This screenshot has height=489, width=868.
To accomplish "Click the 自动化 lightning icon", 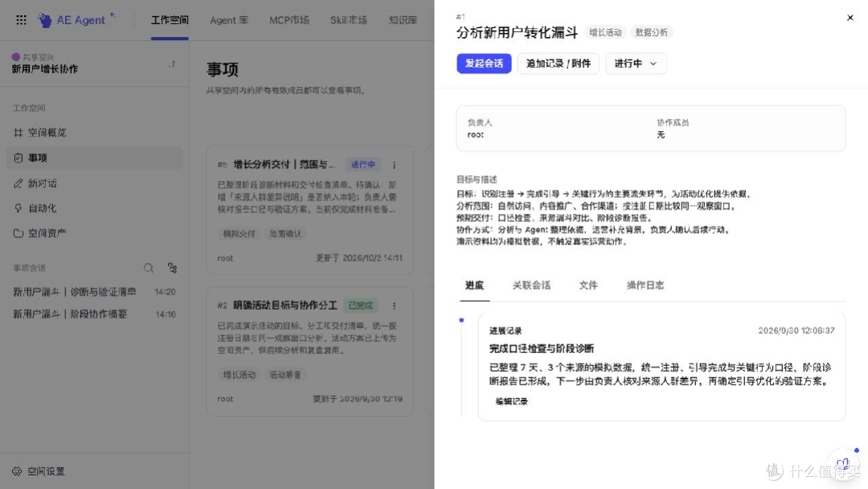I will pos(18,208).
